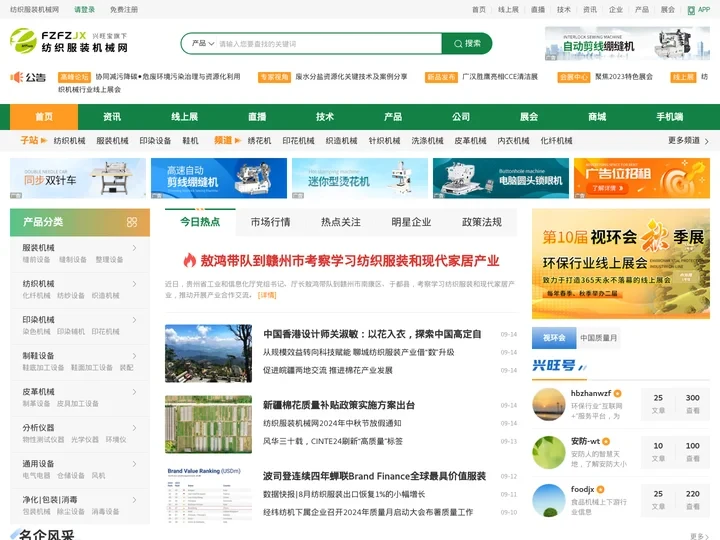Viewport: 720px width, 540px height.
Task: Go to 纺织机械 subsite
Action: pyautogui.click(x=69, y=141)
